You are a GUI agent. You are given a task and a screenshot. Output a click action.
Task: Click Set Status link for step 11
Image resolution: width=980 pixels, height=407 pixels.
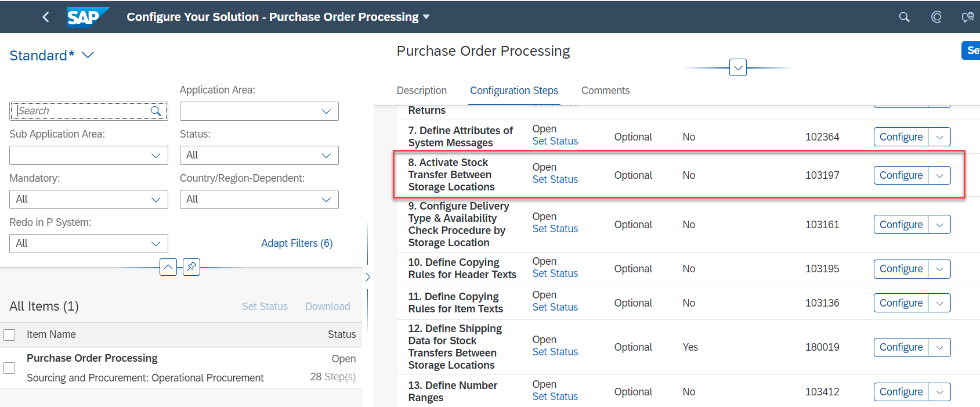coord(555,307)
